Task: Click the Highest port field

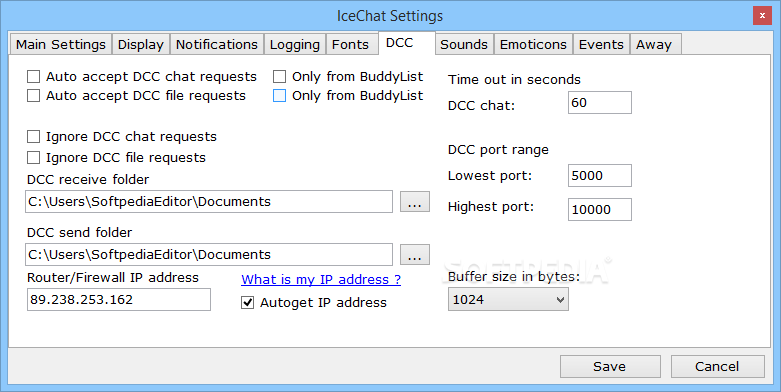Action: click(x=600, y=209)
